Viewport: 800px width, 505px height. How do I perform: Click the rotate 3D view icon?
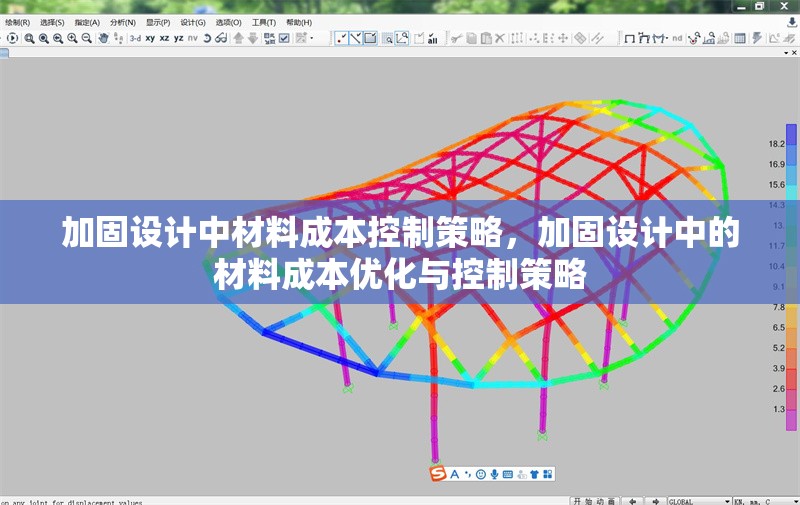point(207,38)
